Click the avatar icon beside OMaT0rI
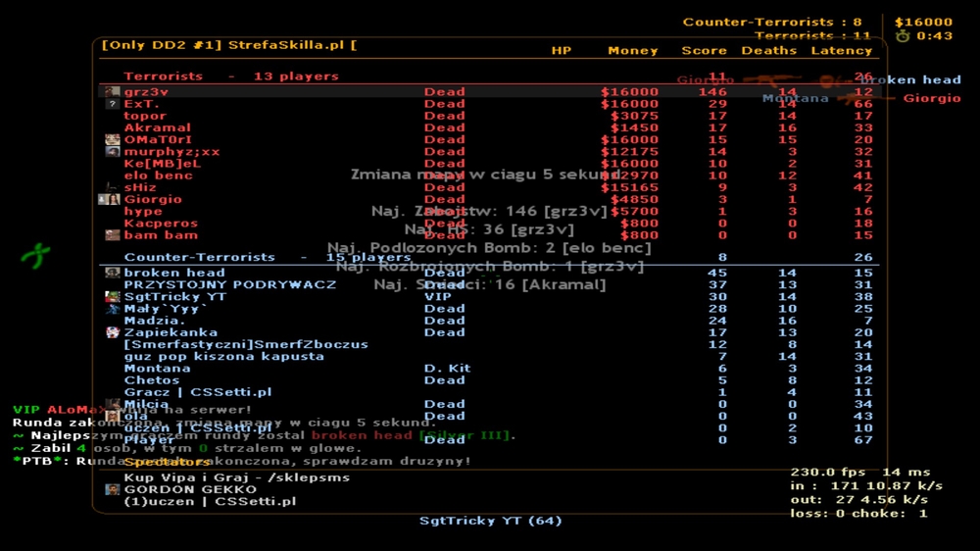This screenshot has width=980, height=551. 112,139
